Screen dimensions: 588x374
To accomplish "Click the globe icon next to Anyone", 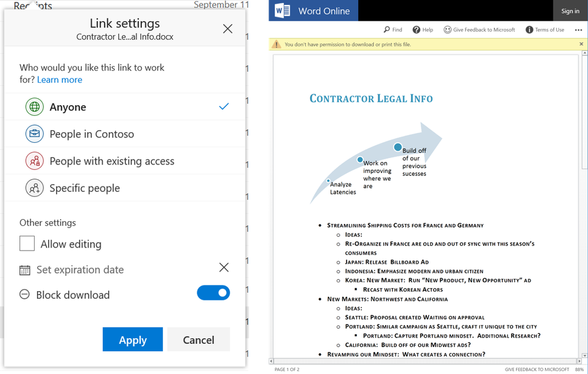I will tap(35, 107).
